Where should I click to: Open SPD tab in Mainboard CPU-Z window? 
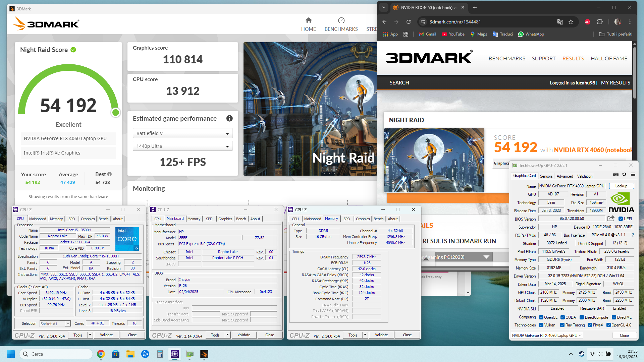click(209, 219)
